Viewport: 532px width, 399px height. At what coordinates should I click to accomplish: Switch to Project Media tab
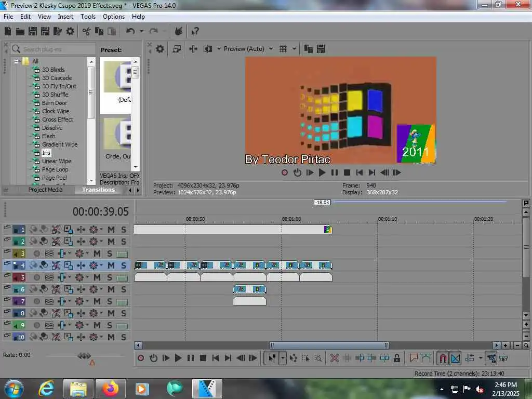(46, 190)
